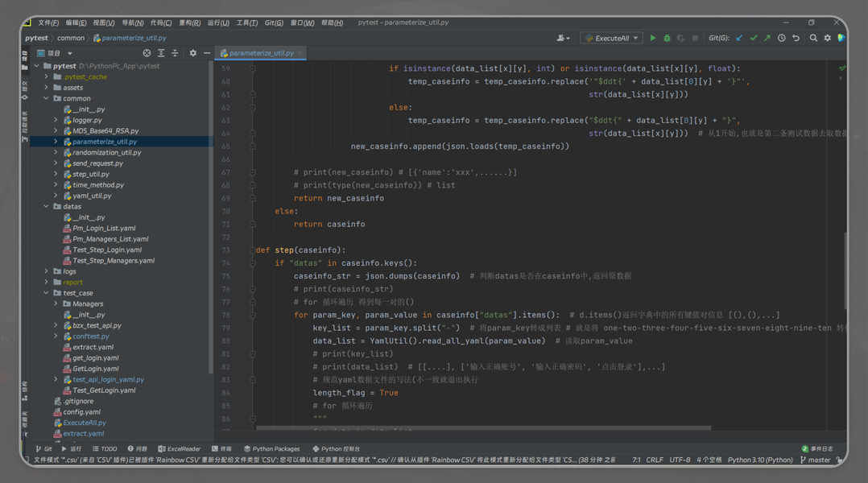Commit changes via the green checkmark icon
This screenshot has width=868, height=483.
point(754,38)
